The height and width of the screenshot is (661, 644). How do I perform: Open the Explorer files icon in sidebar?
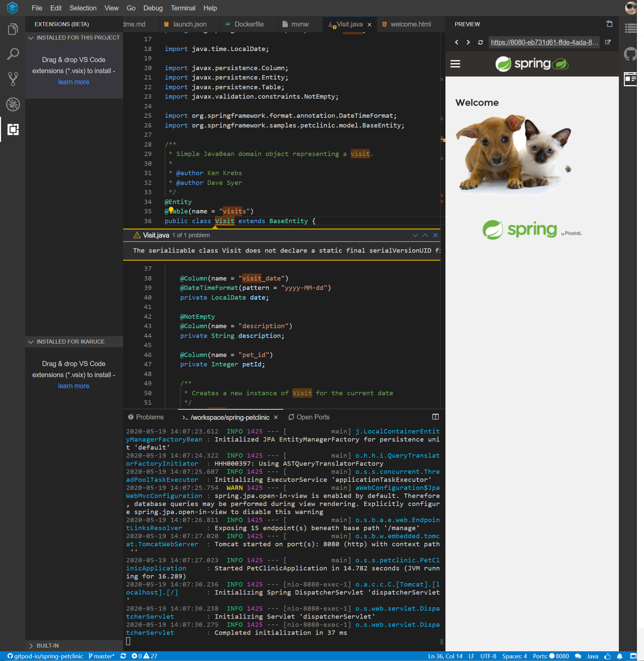(x=12, y=29)
